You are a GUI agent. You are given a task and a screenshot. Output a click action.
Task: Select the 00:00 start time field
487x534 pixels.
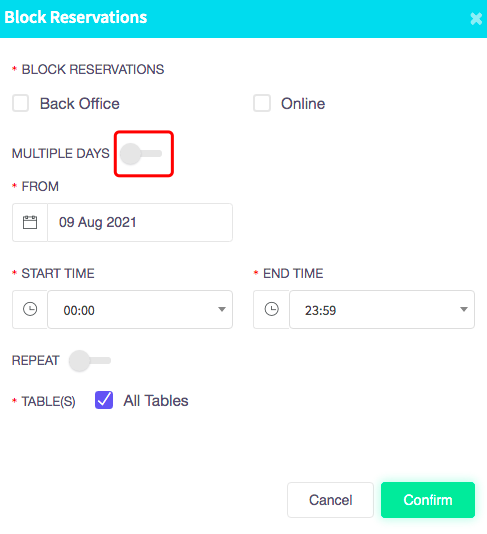pyautogui.click(x=140, y=310)
